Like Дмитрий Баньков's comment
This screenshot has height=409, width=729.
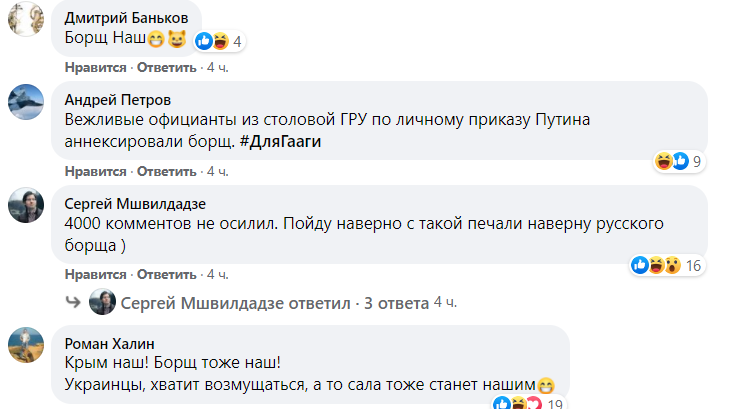click(95, 67)
